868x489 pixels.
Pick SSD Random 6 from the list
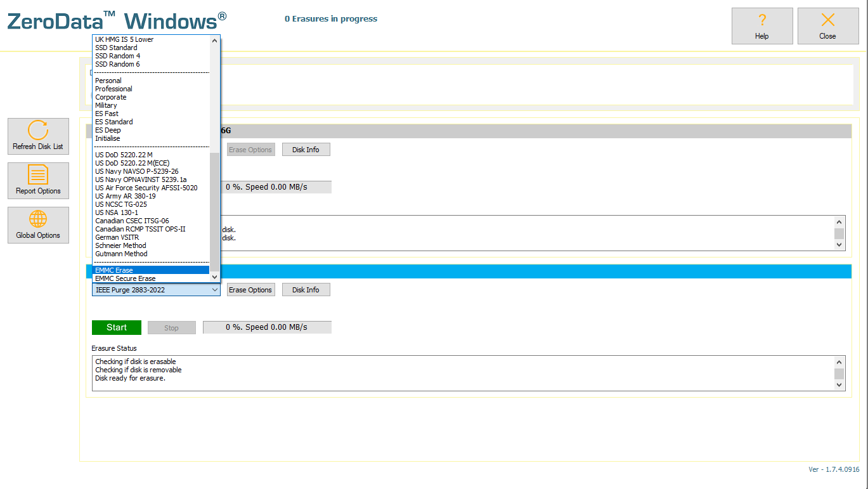pos(151,64)
